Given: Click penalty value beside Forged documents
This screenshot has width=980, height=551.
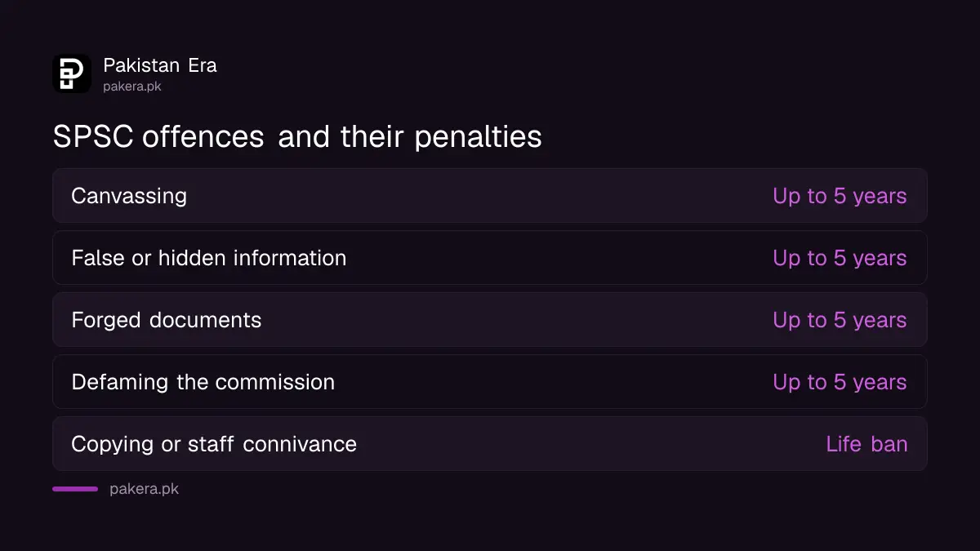Looking at the screenshot, I should [x=840, y=321].
